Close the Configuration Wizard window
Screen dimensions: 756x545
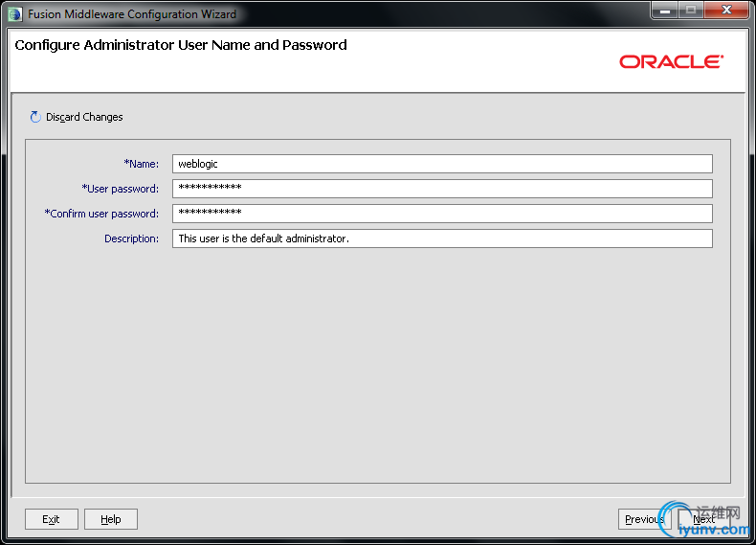[x=726, y=11]
